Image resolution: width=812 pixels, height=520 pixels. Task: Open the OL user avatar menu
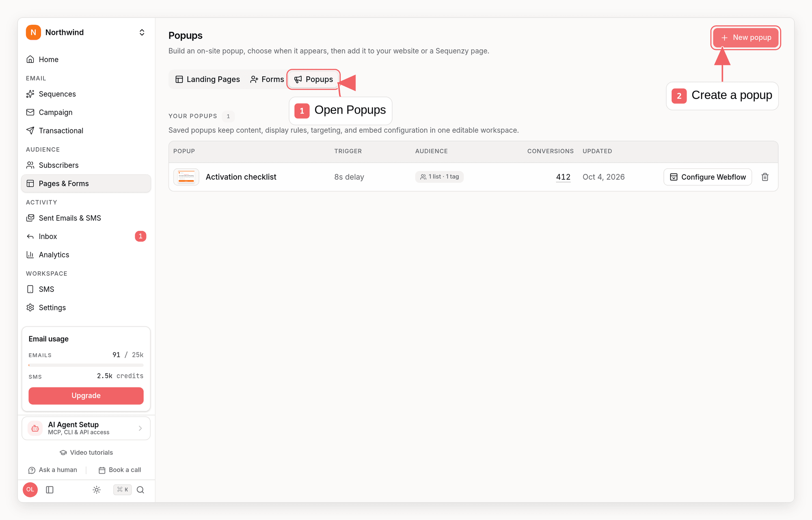click(x=30, y=490)
